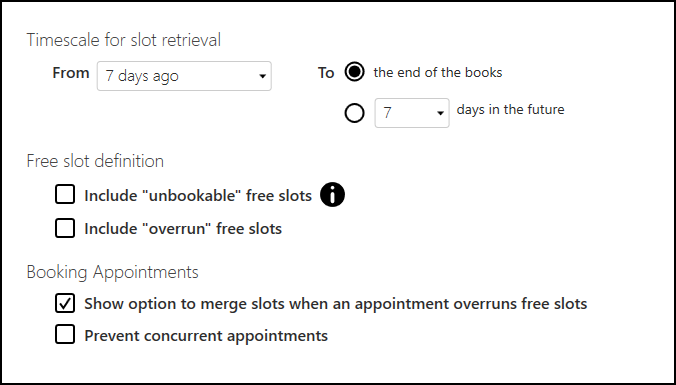Screen dimensions: 676x385
Task: Expand the arrow on the From combo box
Action: click(262, 76)
